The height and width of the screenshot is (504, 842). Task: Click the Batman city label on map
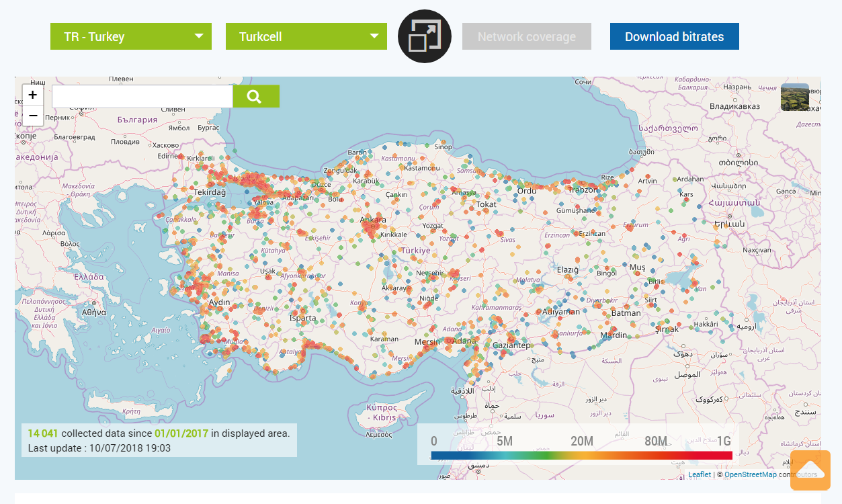click(x=626, y=312)
